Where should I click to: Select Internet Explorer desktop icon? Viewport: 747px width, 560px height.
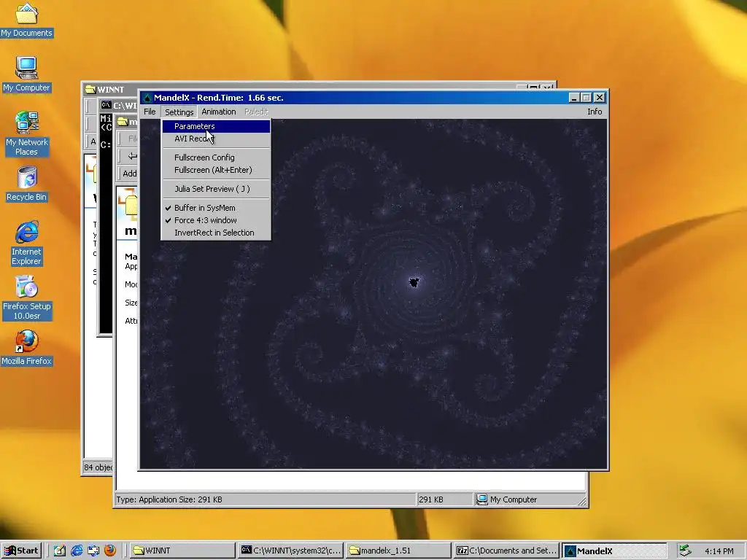tap(27, 243)
